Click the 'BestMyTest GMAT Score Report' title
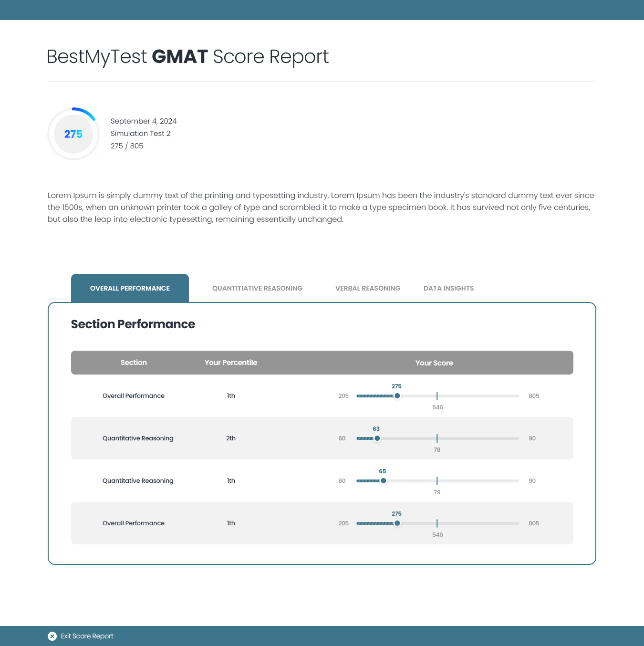 click(x=187, y=57)
